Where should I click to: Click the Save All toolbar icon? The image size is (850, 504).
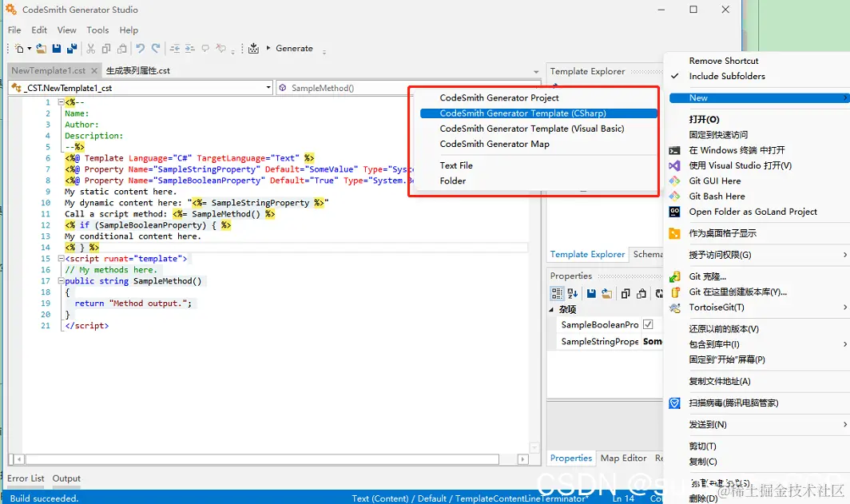click(x=72, y=49)
